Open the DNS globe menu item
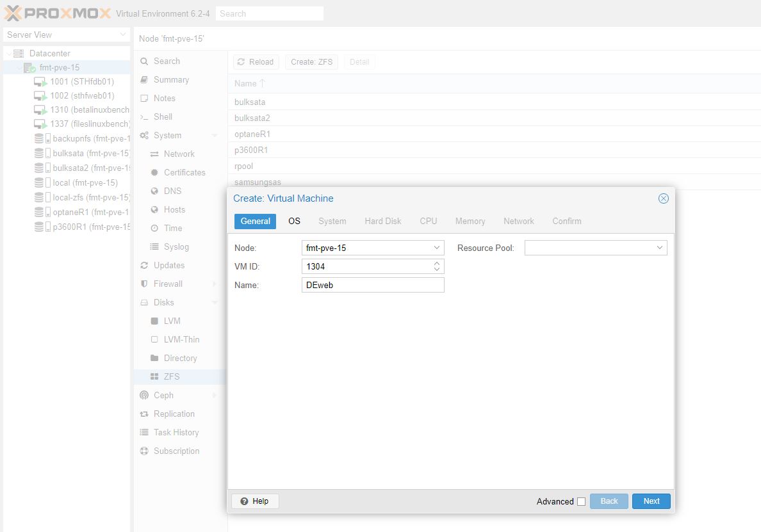The image size is (761, 532). (x=154, y=191)
